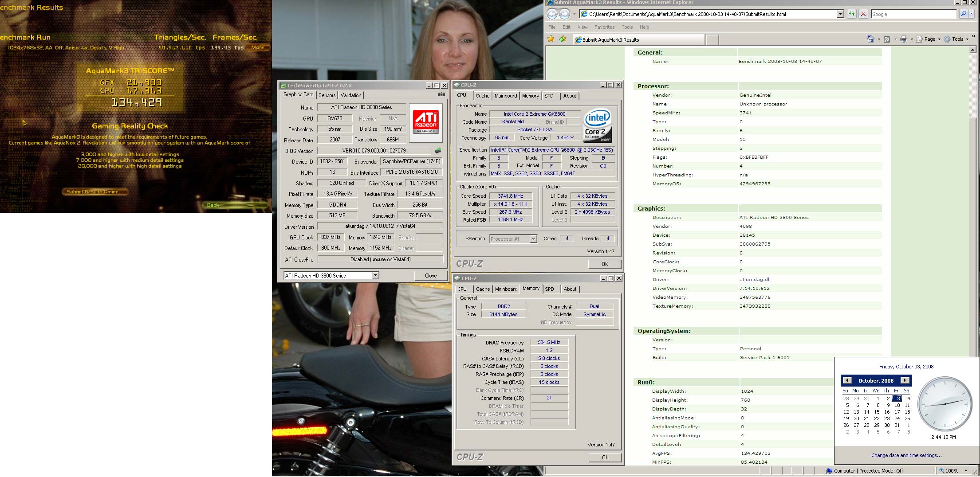Refresh the Submit AquaMark3 Results page
The width and height of the screenshot is (980, 477).
click(x=851, y=14)
